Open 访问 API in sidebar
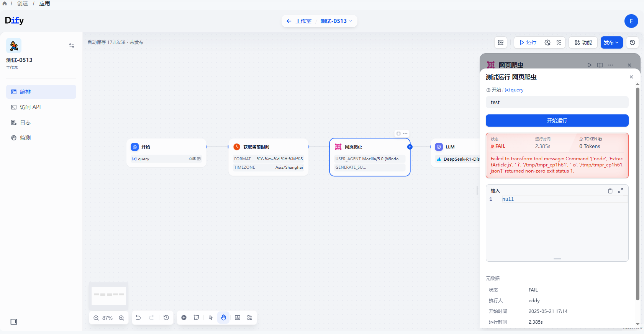The height and width of the screenshot is (334, 644). 41,107
